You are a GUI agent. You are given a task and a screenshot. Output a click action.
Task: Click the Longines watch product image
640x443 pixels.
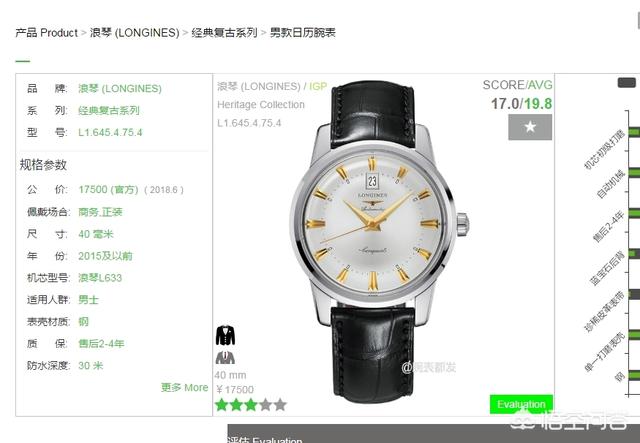click(379, 241)
